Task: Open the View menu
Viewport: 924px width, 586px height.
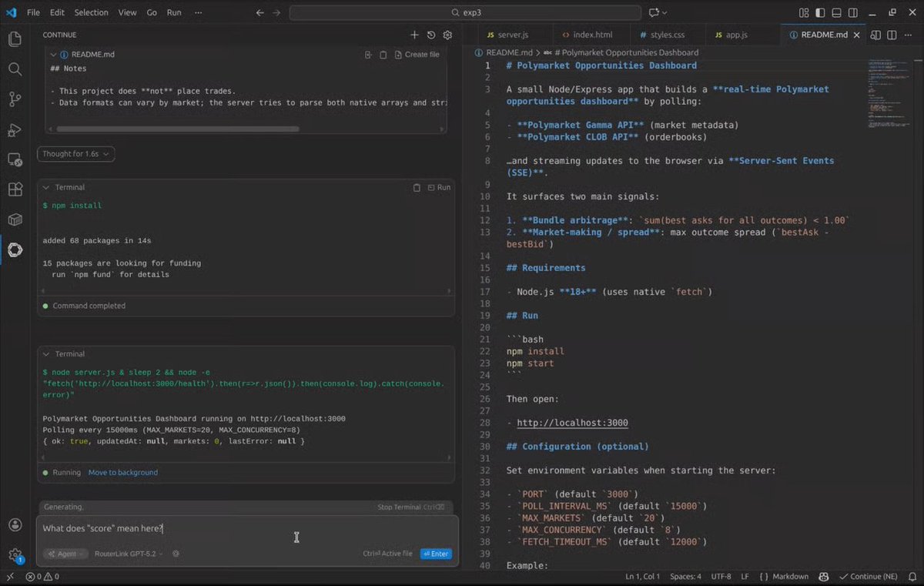Action: tap(128, 12)
